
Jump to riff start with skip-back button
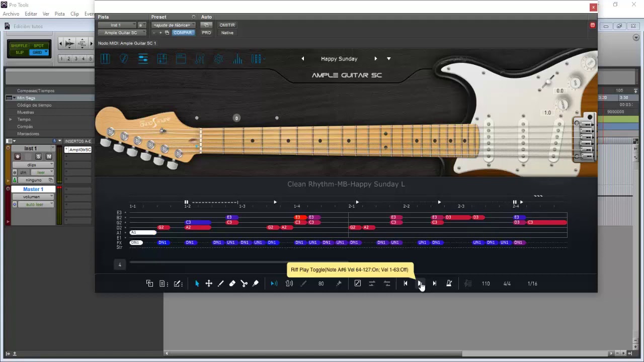406,284
